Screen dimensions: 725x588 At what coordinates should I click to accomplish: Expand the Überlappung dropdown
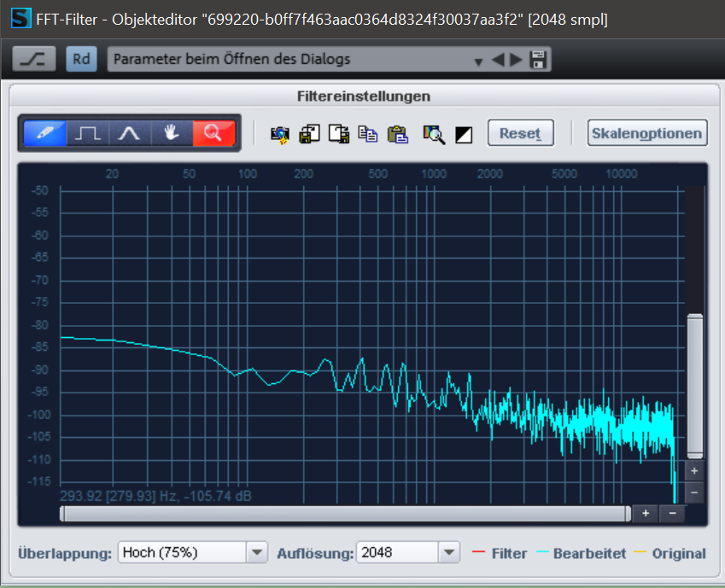(x=257, y=553)
